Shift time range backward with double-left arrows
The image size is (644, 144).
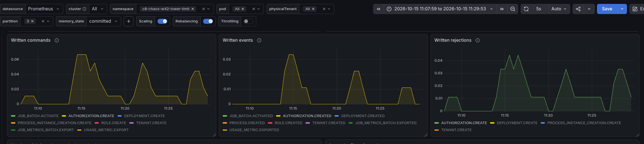(379, 9)
